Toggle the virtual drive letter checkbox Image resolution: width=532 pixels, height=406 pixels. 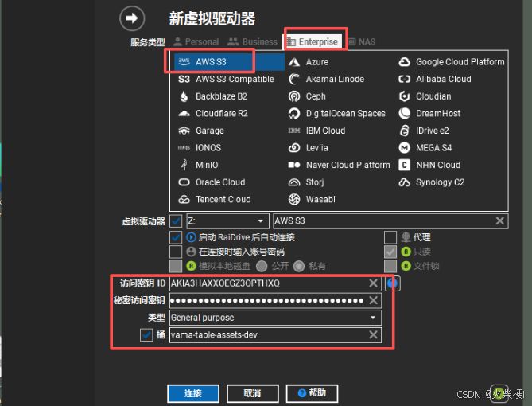click(x=176, y=221)
